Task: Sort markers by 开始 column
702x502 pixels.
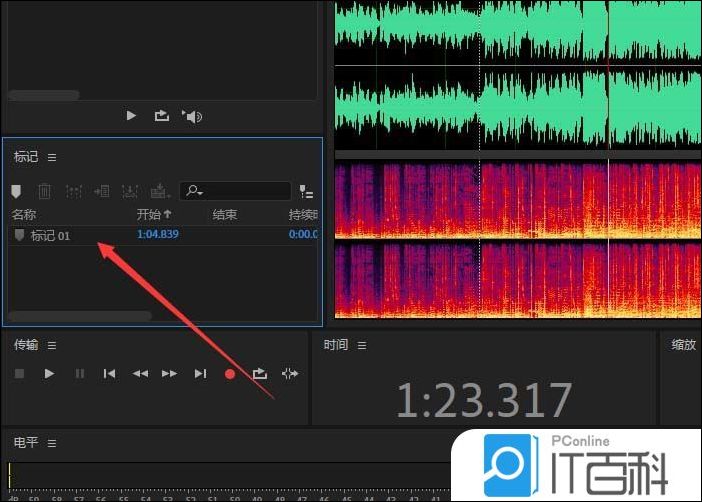Action: [154, 215]
